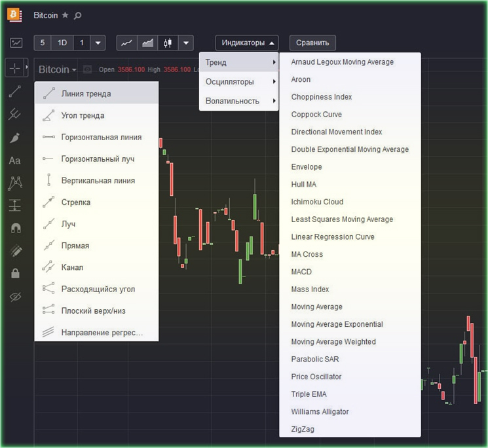Click the Сравнить button
This screenshot has width=488, height=448.
(312, 43)
